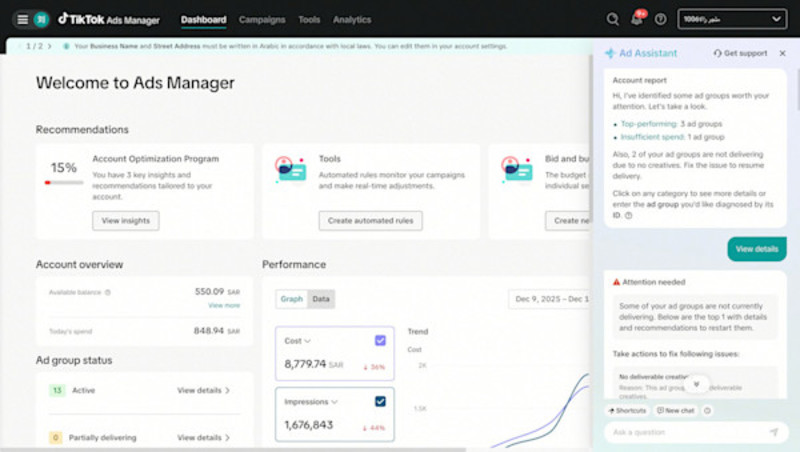Click the Get support headset icon
Image resolution: width=800 pixels, height=452 pixels.
[718, 53]
